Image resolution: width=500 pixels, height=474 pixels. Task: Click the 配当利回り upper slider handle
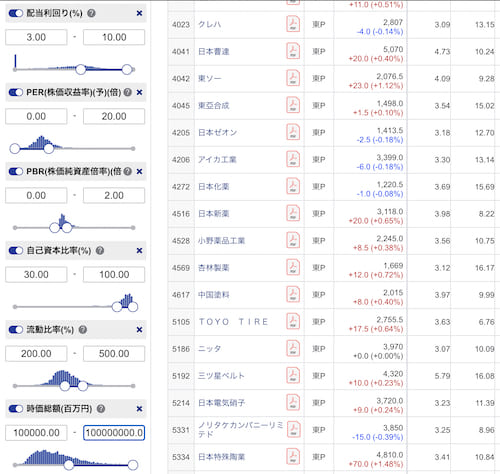point(127,69)
